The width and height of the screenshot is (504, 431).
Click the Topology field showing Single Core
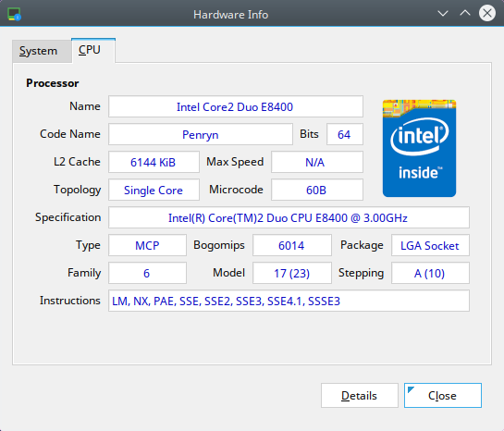(x=154, y=190)
